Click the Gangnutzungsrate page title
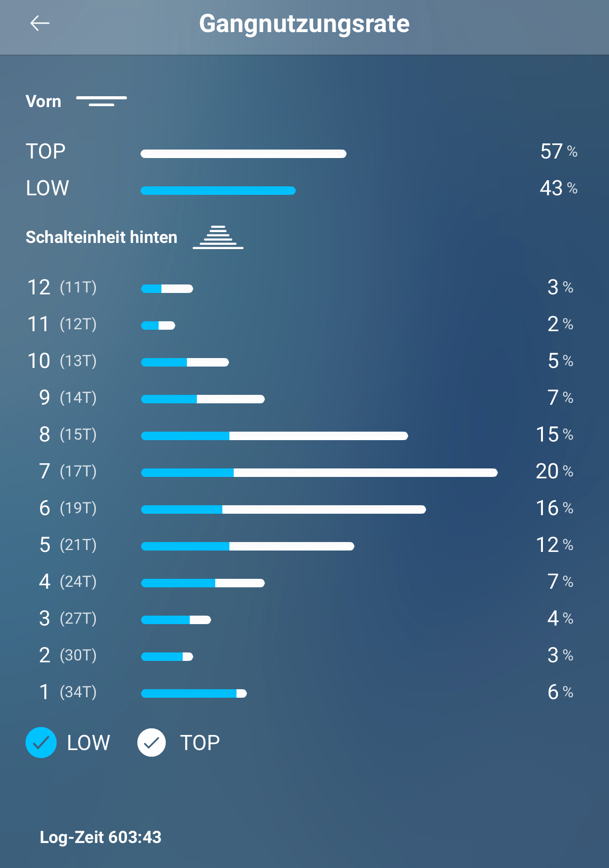Viewport: 609px width, 868px height. pos(304,24)
